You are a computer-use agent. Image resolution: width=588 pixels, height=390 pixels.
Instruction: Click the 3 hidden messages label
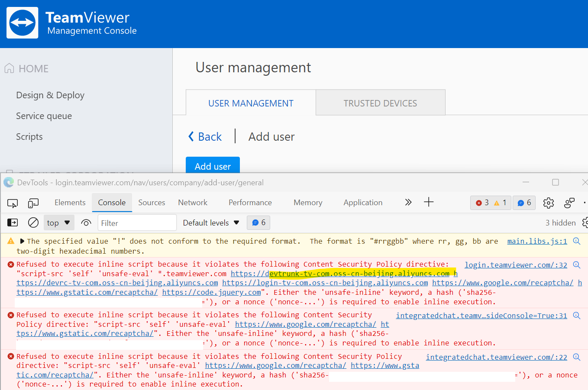(560, 222)
